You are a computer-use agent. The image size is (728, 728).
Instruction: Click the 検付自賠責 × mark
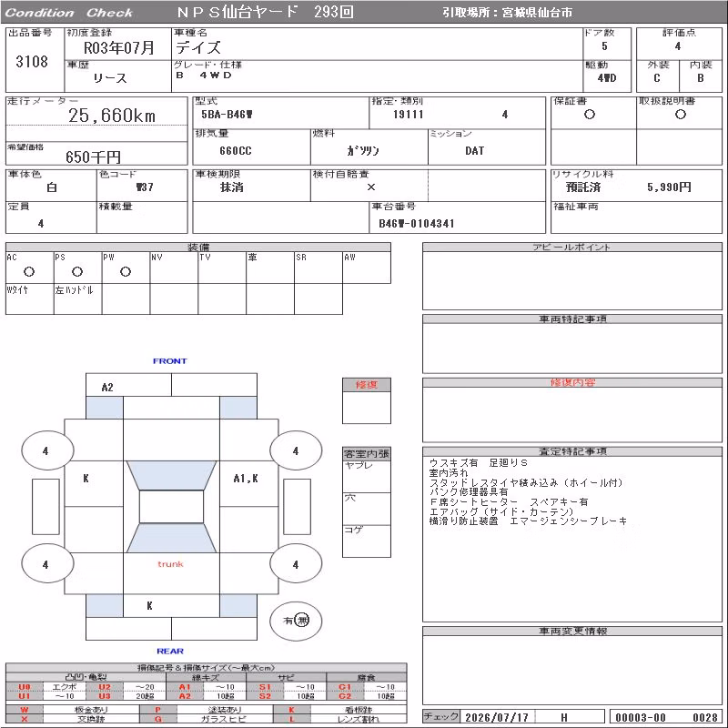point(371,187)
